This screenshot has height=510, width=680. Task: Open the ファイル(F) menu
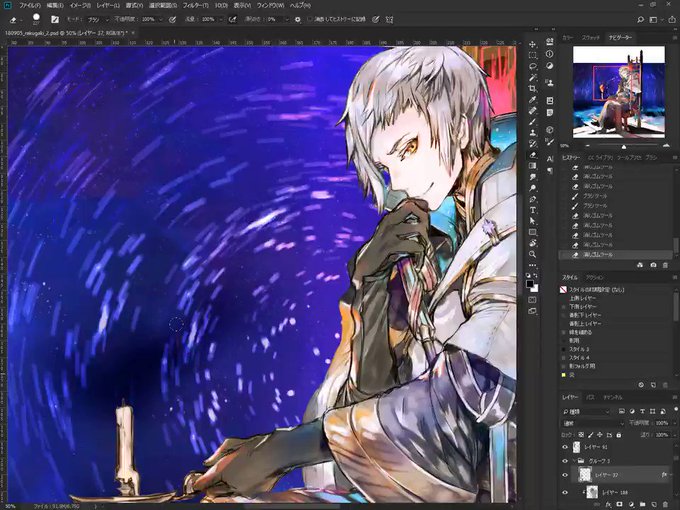click(30, 6)
